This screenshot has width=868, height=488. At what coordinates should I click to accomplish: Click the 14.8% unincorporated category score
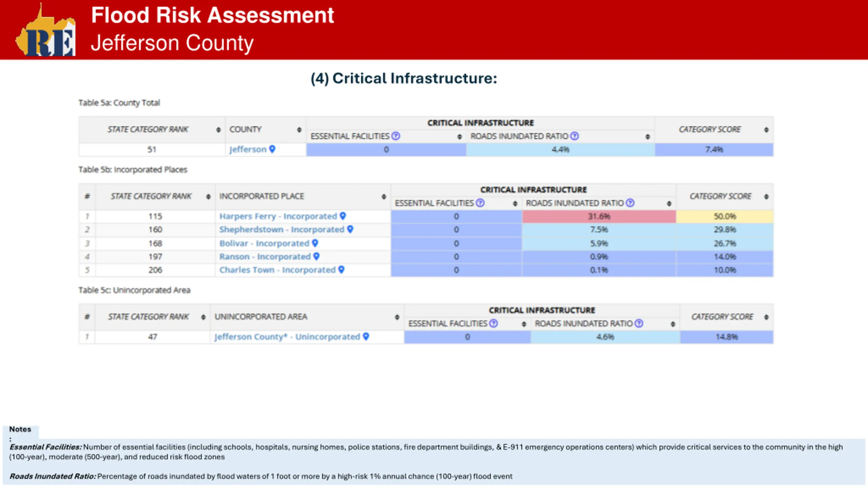[727, 337]
